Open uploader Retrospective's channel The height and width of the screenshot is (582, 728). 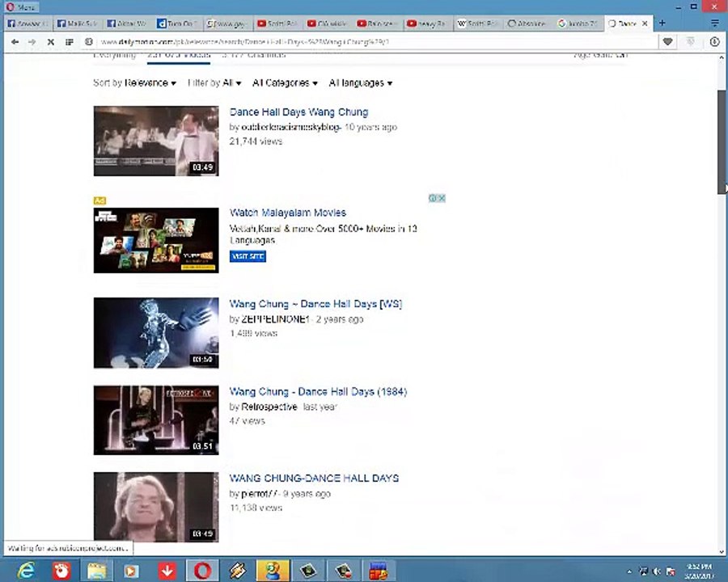tap(269, 407)
